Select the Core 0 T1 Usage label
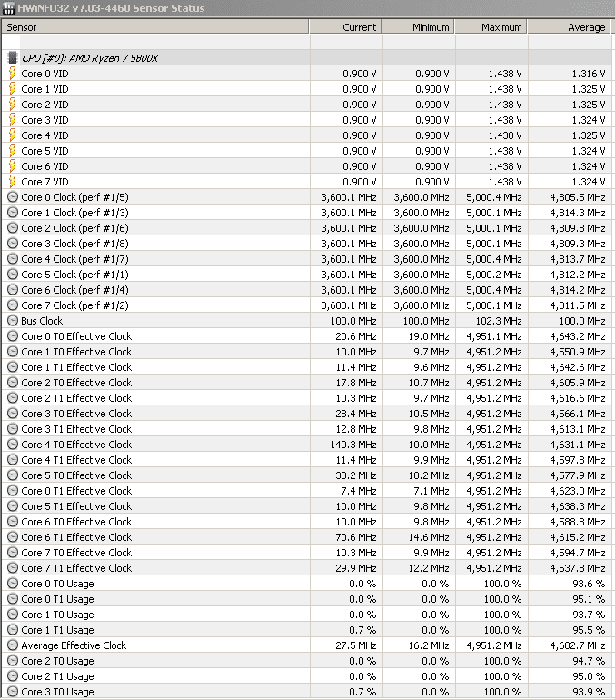 click(57, 599)
